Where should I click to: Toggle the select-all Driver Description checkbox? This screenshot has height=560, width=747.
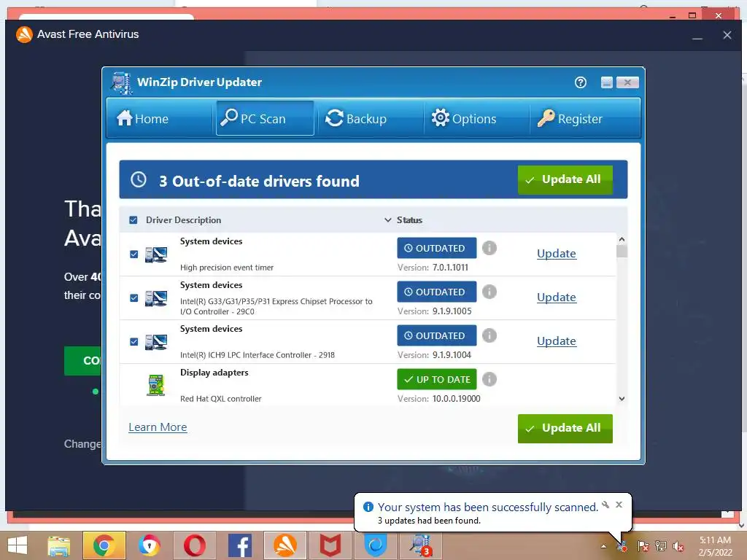coord(133,220)
